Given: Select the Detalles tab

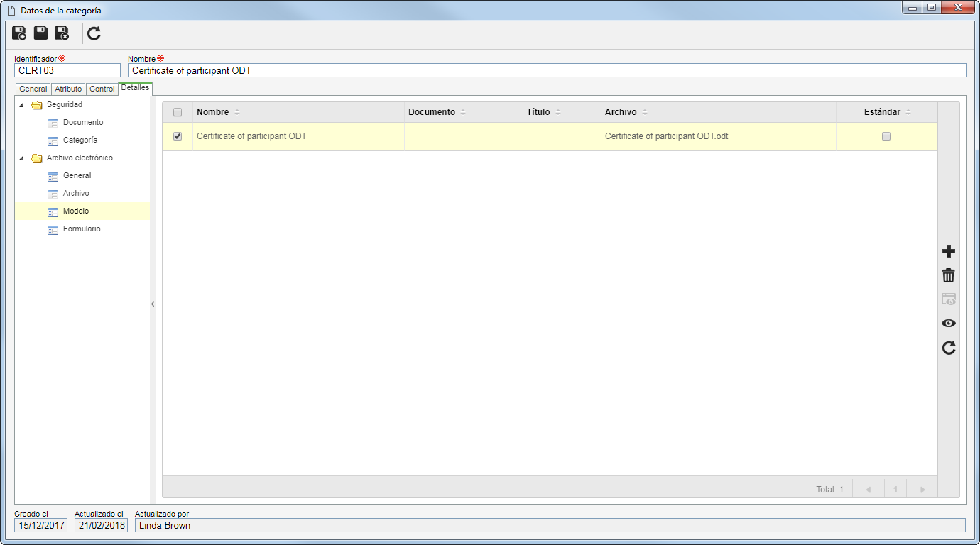Looking at the screenshot, I should (x=135, y=88).
